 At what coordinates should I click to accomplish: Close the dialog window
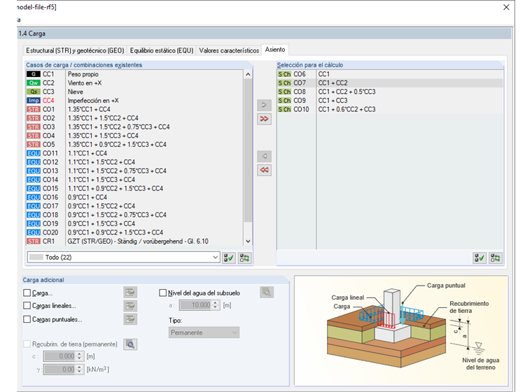[506, 7]
